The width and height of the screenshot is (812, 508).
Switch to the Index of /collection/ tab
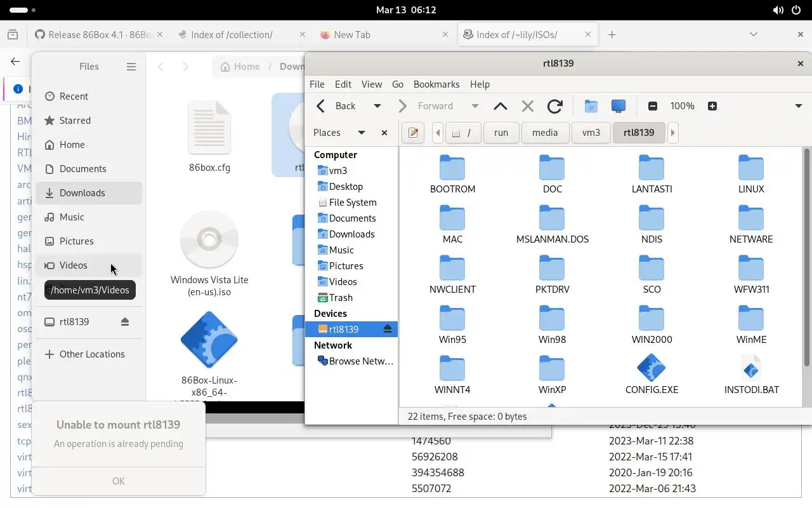pyautogui.click(x=242, y=35)
